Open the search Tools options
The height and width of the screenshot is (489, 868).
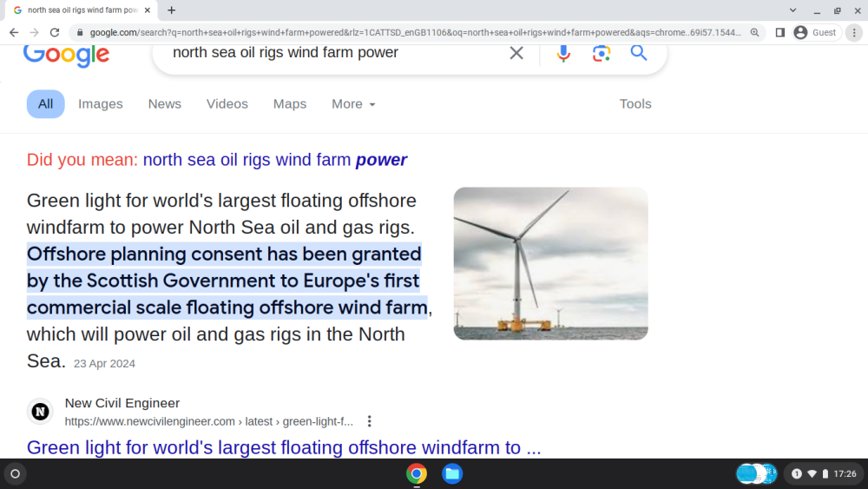click(x=635, y=103)
